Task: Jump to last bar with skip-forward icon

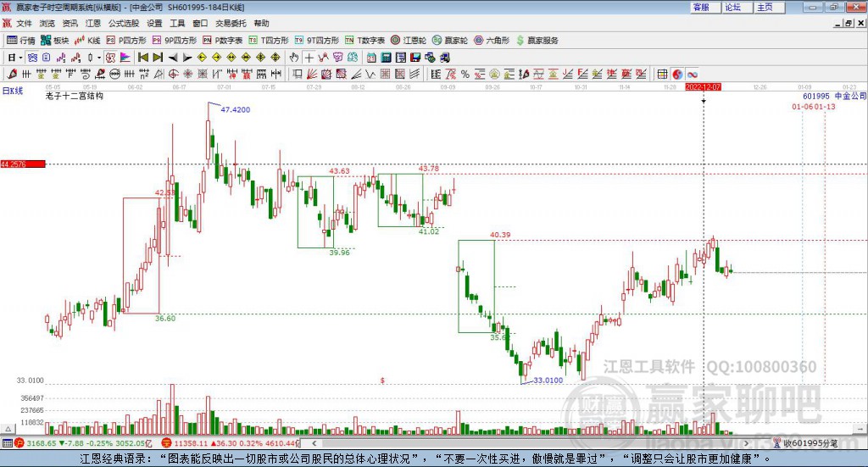Action: pos(158,58)
